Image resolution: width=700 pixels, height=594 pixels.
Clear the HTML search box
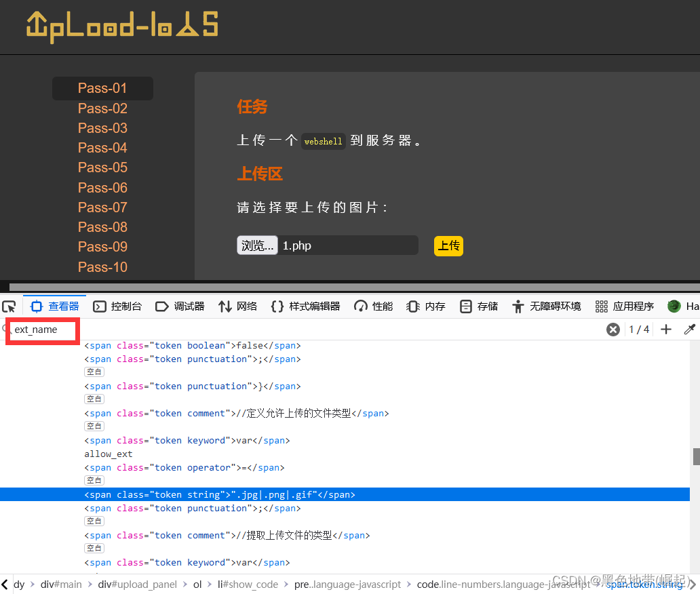613,330
